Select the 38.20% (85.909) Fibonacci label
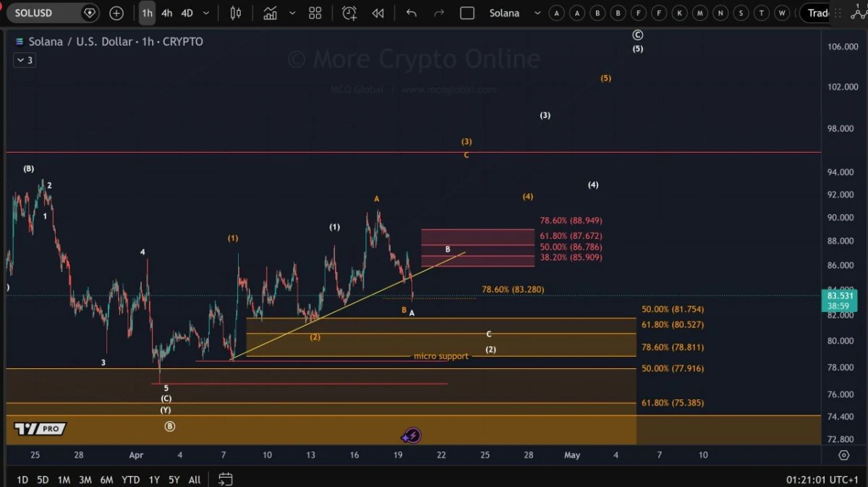The height and width of the screenshot is (487, 868). tap(571, 258)
